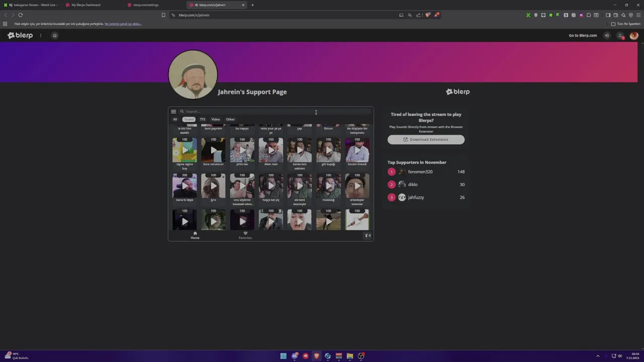Click the Blerp search field
This screenshot has height=362, width=644.
point(276,112)
